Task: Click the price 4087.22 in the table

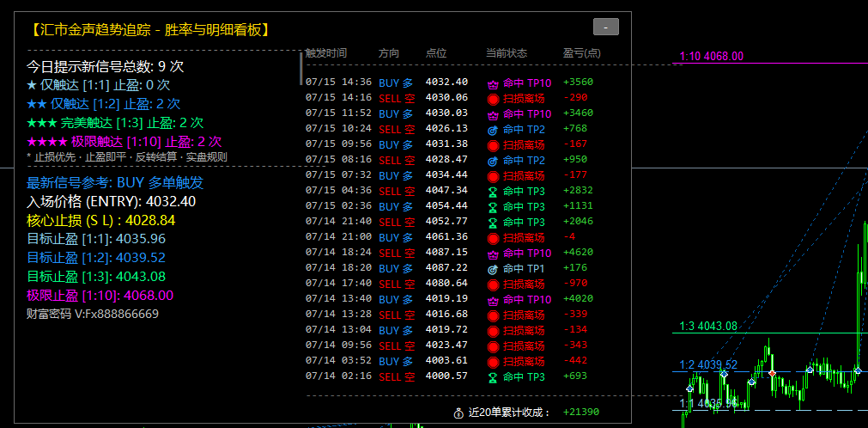Action: point(446,268)
